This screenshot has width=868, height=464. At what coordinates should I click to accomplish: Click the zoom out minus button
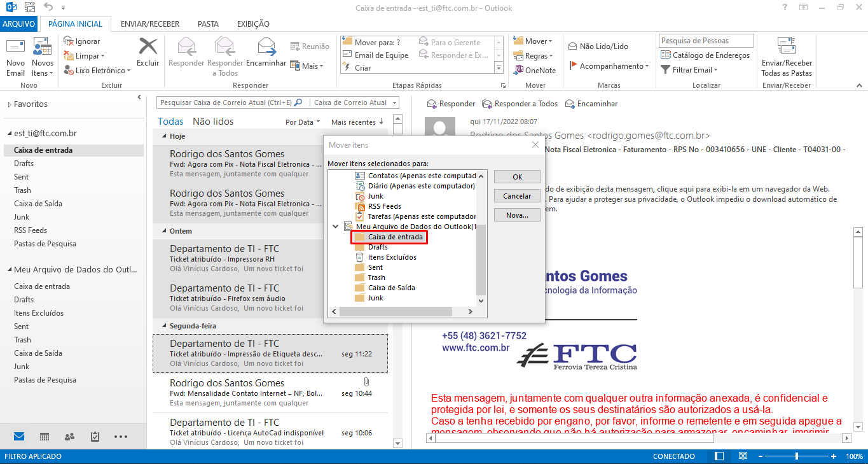[x=760, y=456]
